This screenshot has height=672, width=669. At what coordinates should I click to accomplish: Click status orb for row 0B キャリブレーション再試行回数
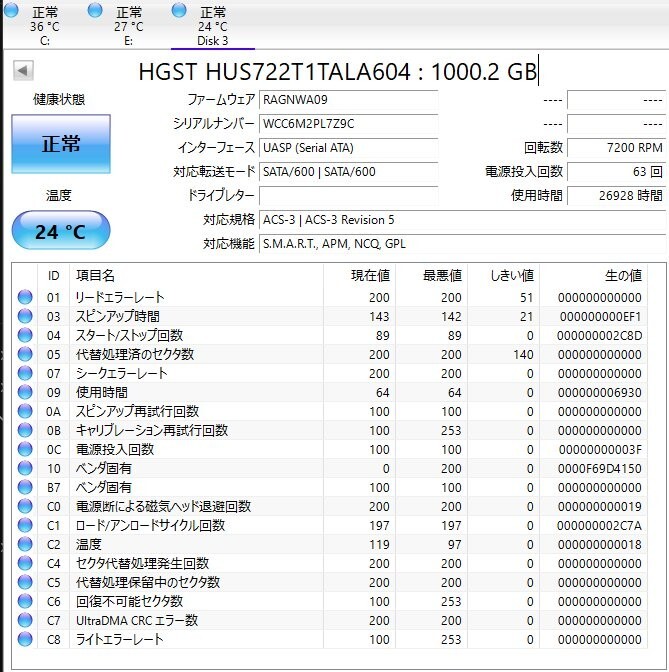25,430
